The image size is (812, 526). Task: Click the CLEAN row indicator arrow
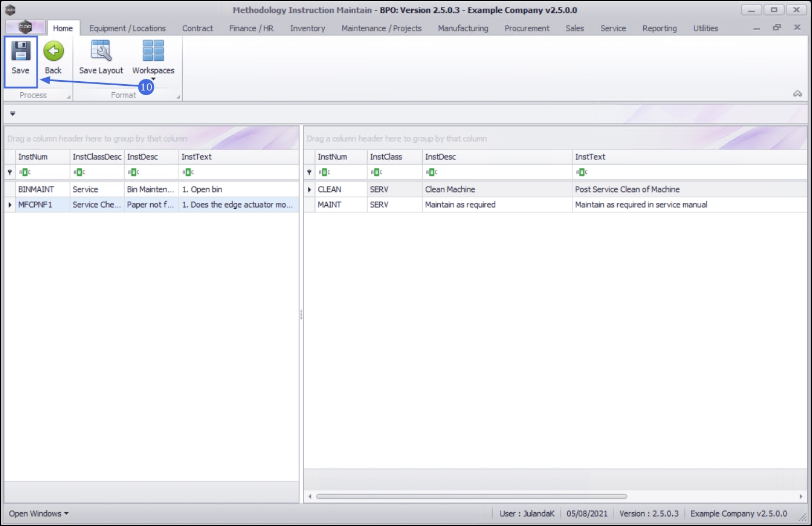[309, 190]
